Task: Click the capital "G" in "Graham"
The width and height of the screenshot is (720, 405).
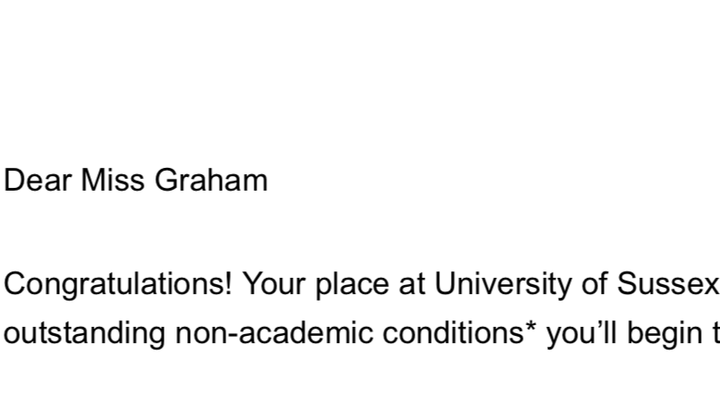Action: click(x=166, y=180)
